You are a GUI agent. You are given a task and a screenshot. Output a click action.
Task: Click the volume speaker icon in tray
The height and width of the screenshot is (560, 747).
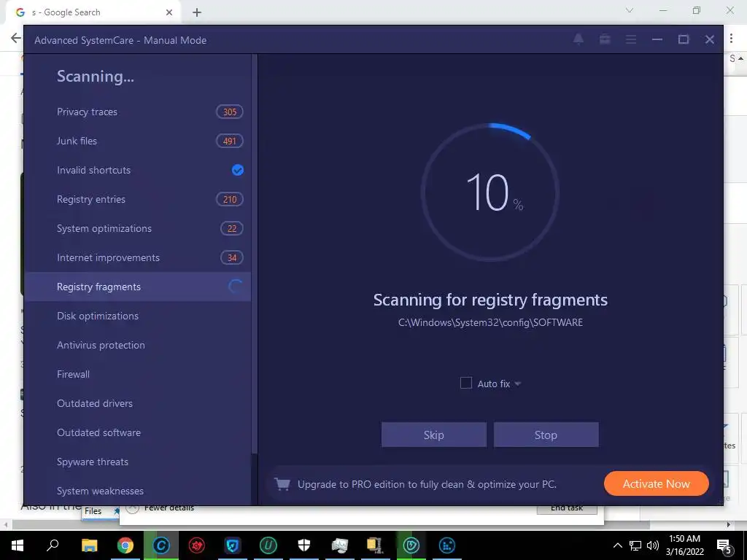pos(653,545)
